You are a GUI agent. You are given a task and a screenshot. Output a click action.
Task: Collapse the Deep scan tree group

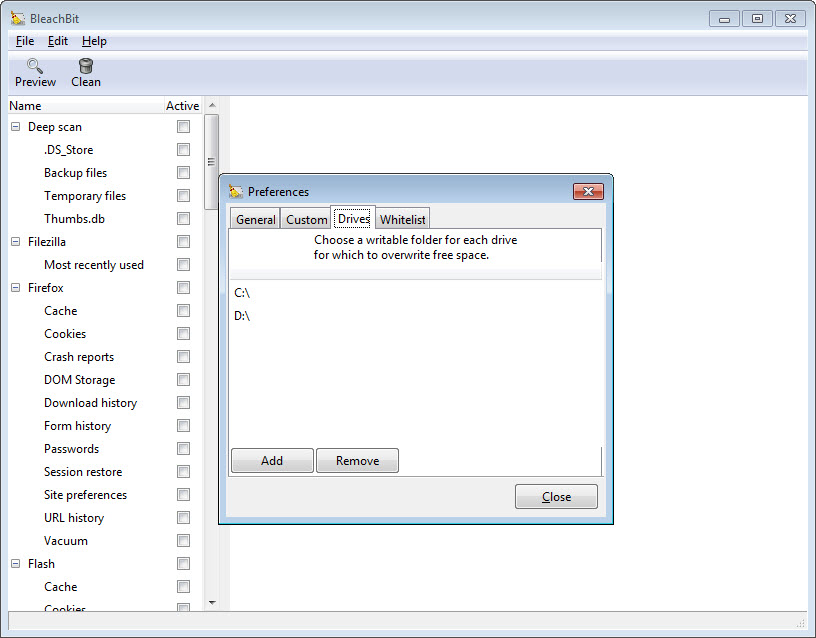click(16, 127)
